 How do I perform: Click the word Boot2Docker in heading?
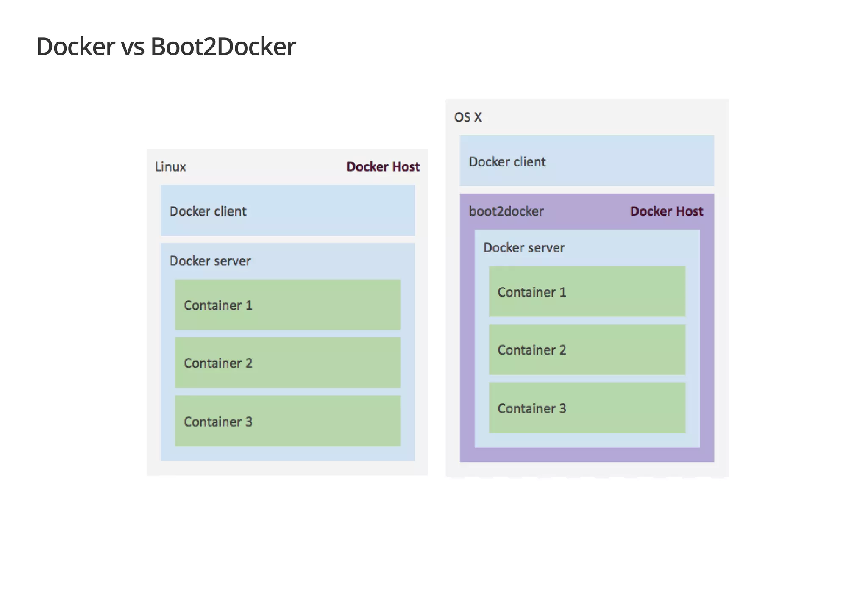(223, 47)
